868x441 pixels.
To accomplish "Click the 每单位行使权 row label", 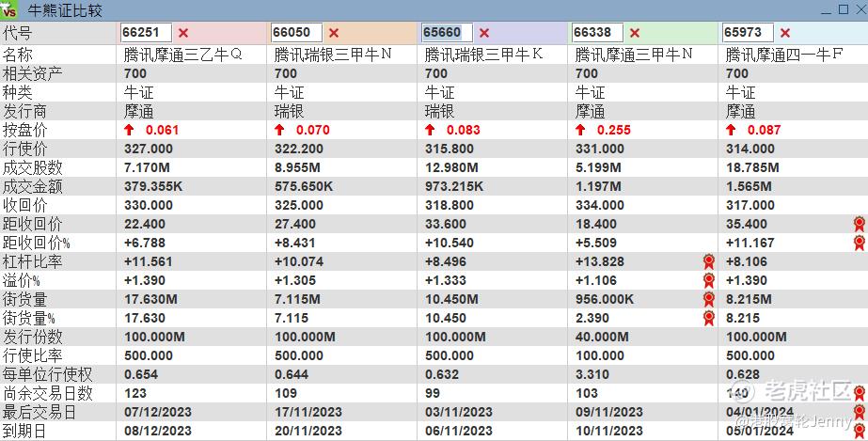I will pos(48,374).
